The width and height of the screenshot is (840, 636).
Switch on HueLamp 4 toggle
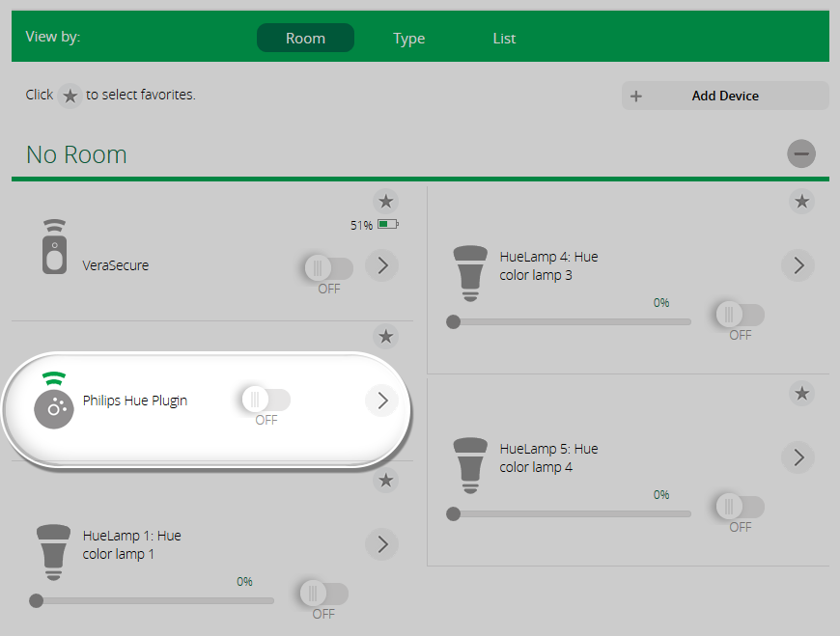tap(741, 315)
